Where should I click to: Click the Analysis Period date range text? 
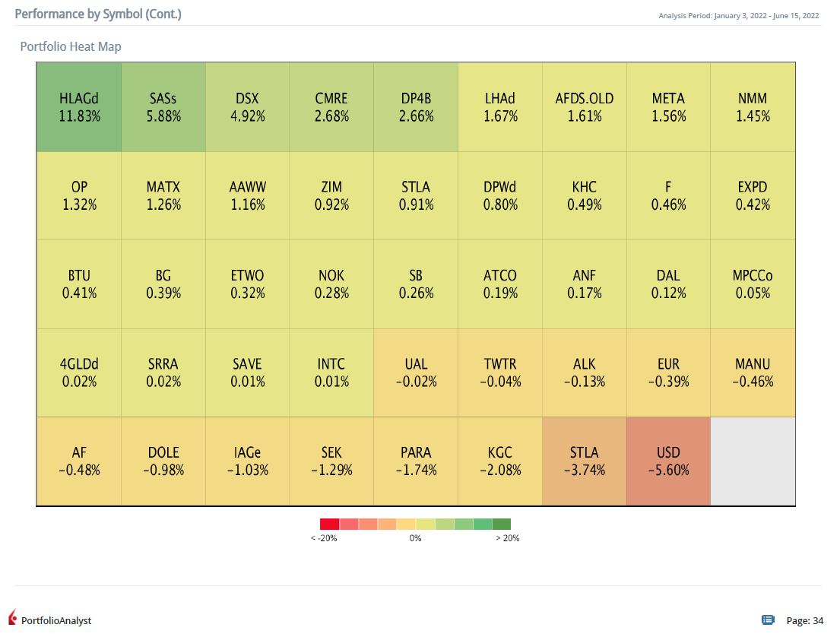(739, 15)
